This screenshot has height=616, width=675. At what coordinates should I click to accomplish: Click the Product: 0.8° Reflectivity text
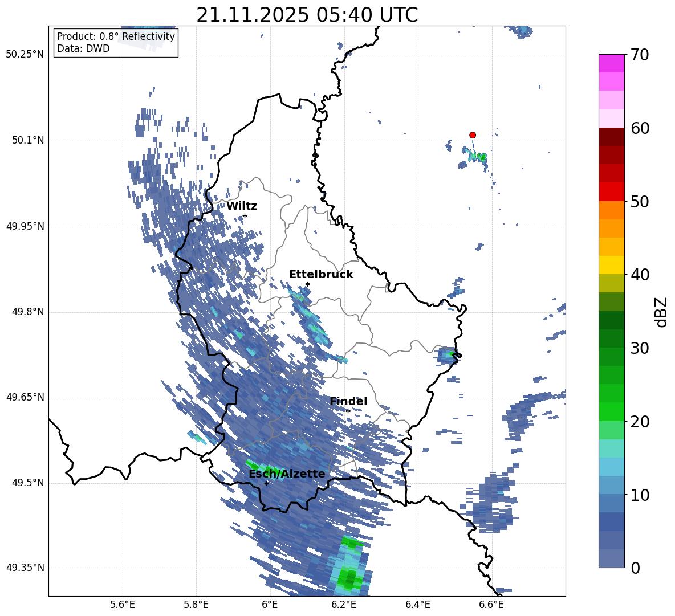[x=116, y=36]
